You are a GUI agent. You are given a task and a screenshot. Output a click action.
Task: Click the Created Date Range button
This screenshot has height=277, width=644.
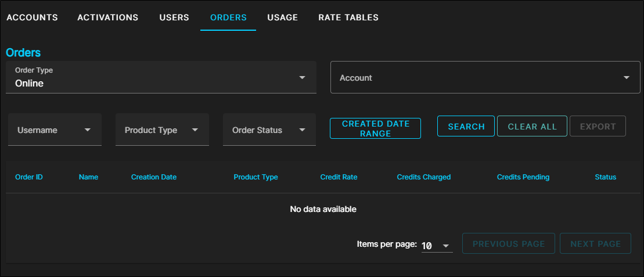point(375,128)
